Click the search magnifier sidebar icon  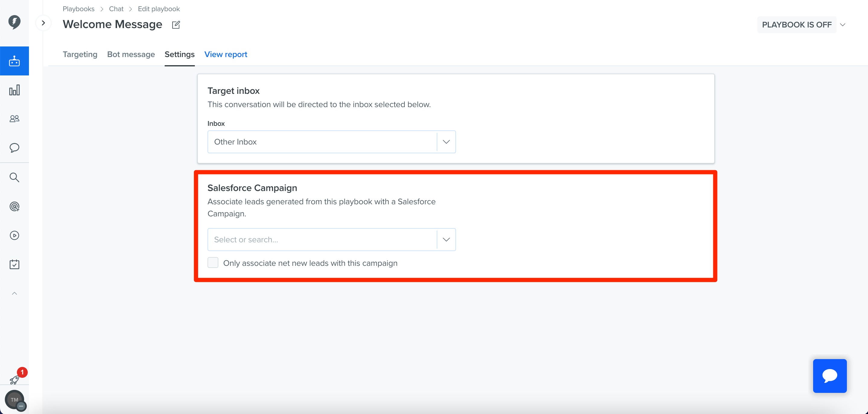(14, 177)
